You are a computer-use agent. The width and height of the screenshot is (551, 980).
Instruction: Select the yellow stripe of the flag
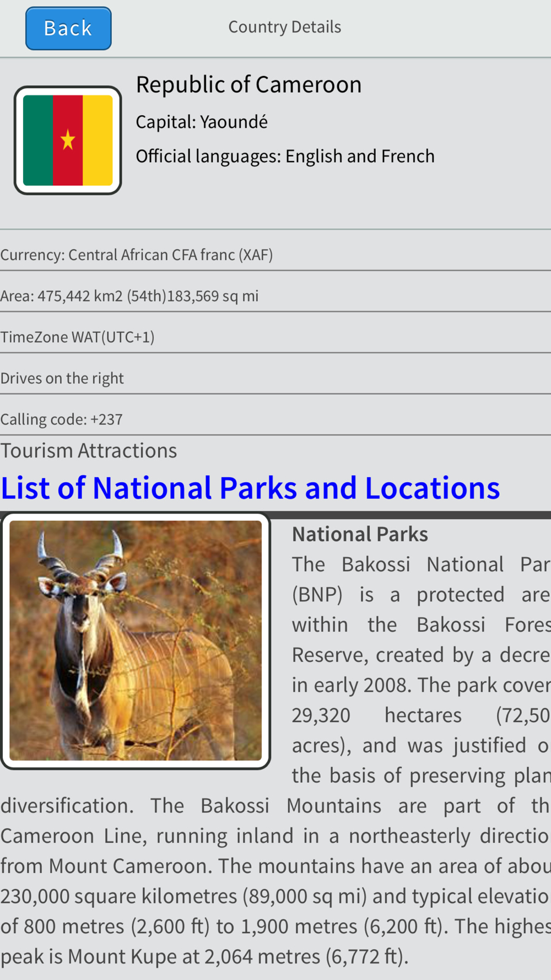pos(98,140)
